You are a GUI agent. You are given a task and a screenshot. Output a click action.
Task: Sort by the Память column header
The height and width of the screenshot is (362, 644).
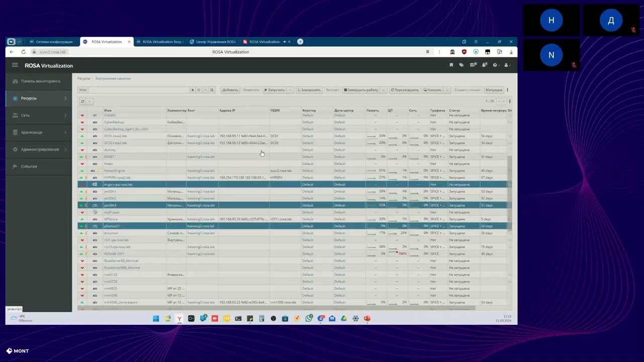[x=372, y=110]
